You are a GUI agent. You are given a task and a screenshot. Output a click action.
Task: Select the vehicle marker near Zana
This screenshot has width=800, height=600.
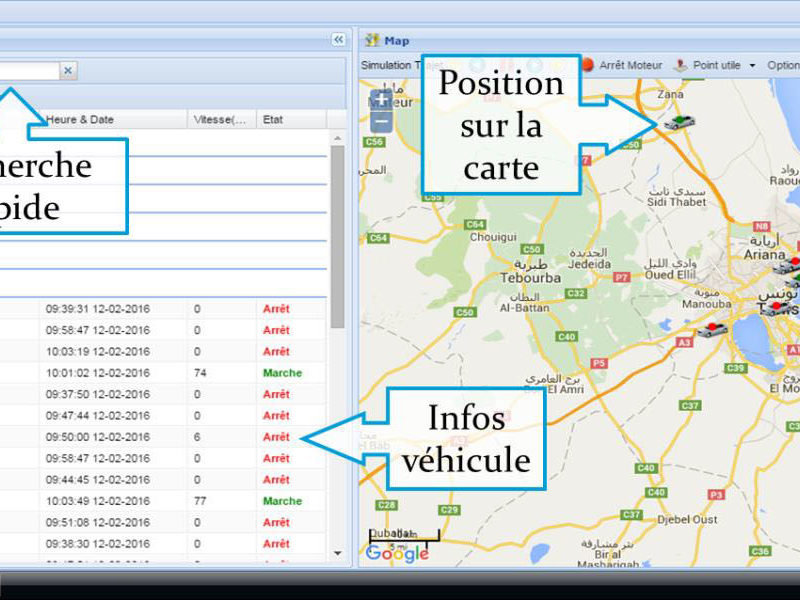click(679, 122)
